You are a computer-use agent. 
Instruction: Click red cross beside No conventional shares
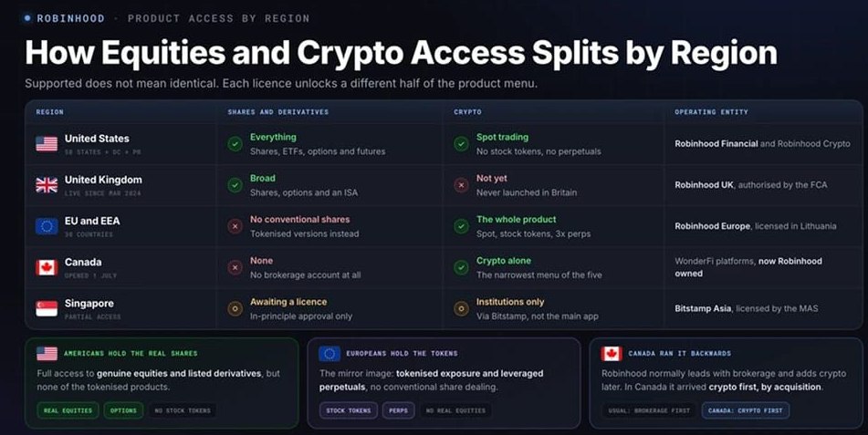pos(235,226)
